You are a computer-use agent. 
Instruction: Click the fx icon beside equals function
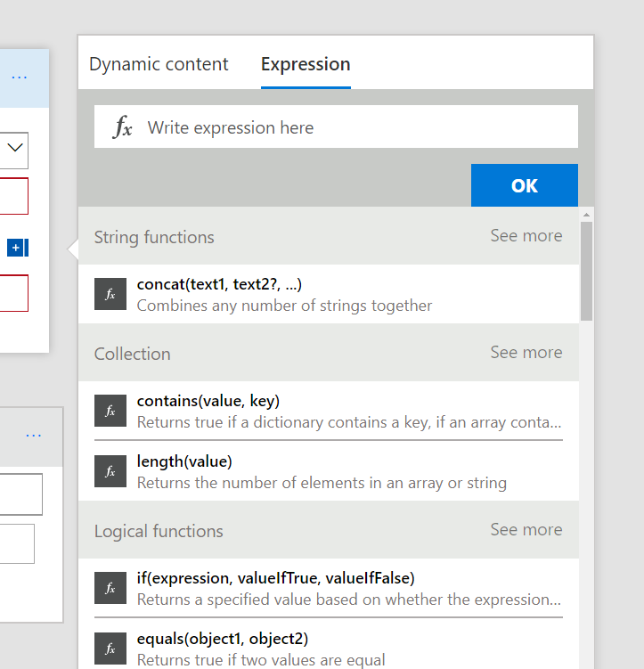(110, 648)
